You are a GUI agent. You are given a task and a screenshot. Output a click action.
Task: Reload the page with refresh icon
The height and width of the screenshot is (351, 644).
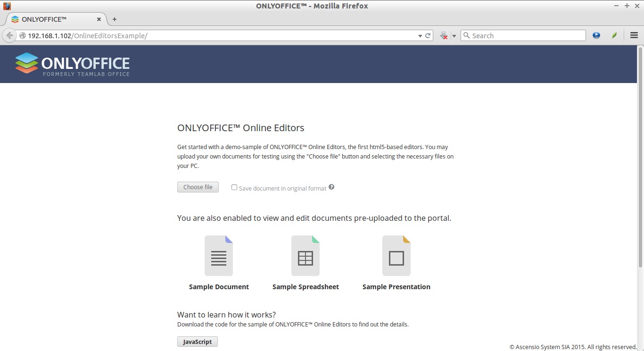click(x=428, y=35)
